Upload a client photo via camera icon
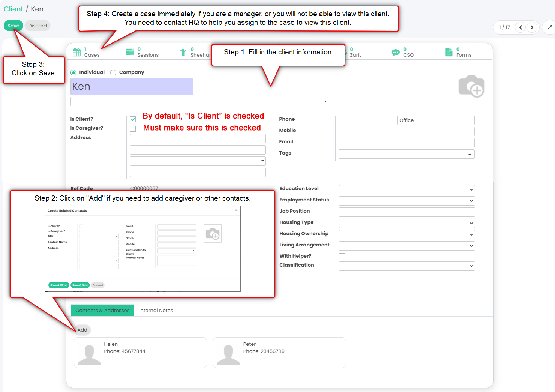The width and height of the screenshot is (555, 392). point(471,86)
